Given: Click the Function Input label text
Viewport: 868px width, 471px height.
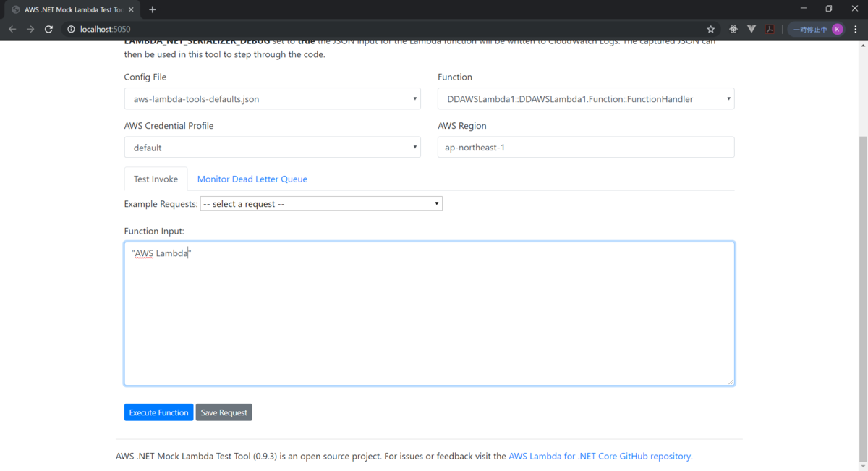Looking at the screenshot, I should [154, 232].
